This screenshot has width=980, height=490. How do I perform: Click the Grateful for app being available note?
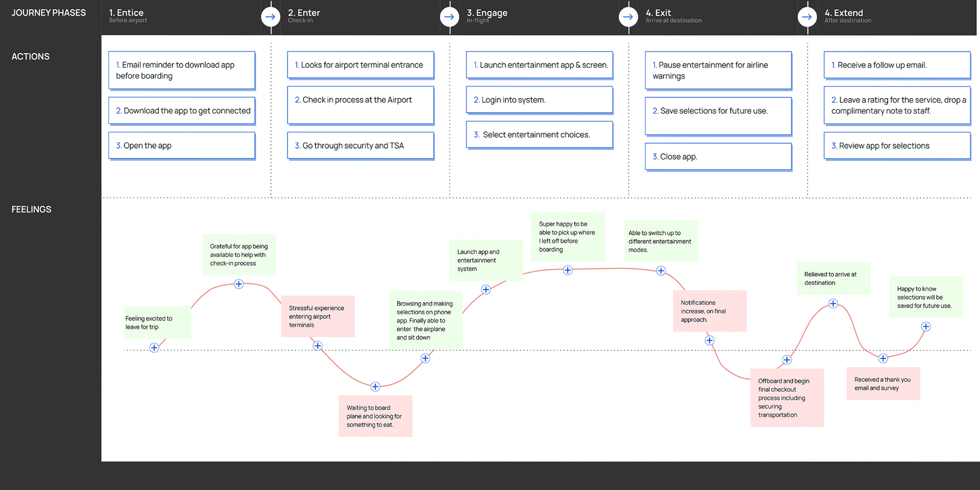[239, 255]
